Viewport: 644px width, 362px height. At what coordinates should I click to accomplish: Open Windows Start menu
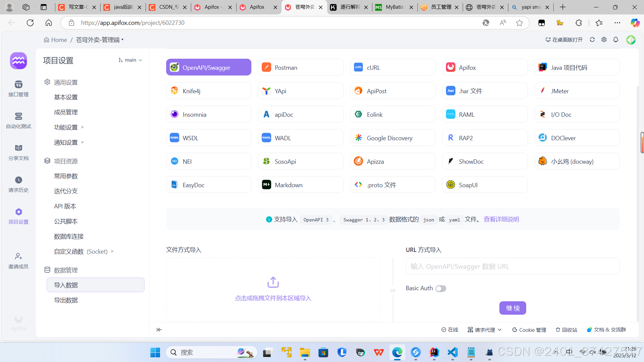point(155,352)
